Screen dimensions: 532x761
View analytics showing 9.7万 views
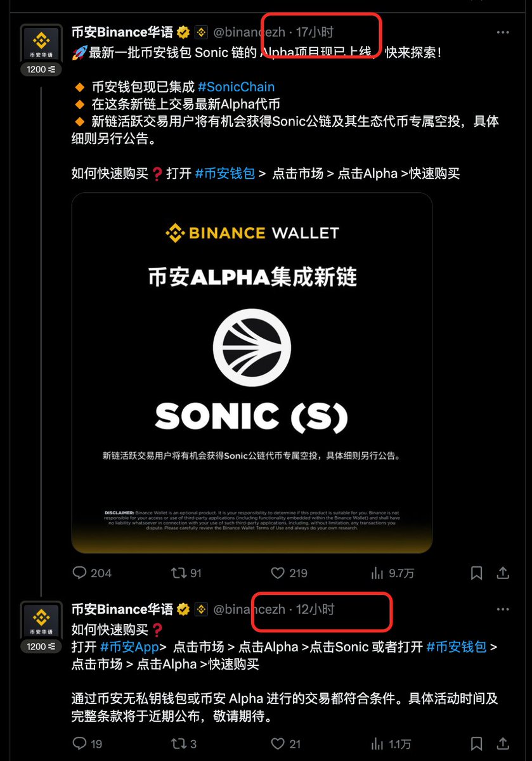[x=393, y=573]
